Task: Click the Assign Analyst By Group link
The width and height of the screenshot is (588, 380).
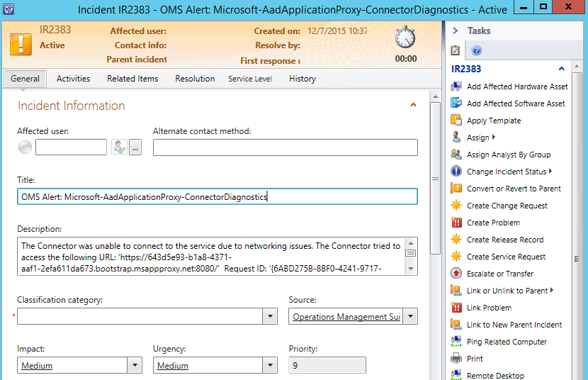Action: pyautogui.click(x=508, y=155)
